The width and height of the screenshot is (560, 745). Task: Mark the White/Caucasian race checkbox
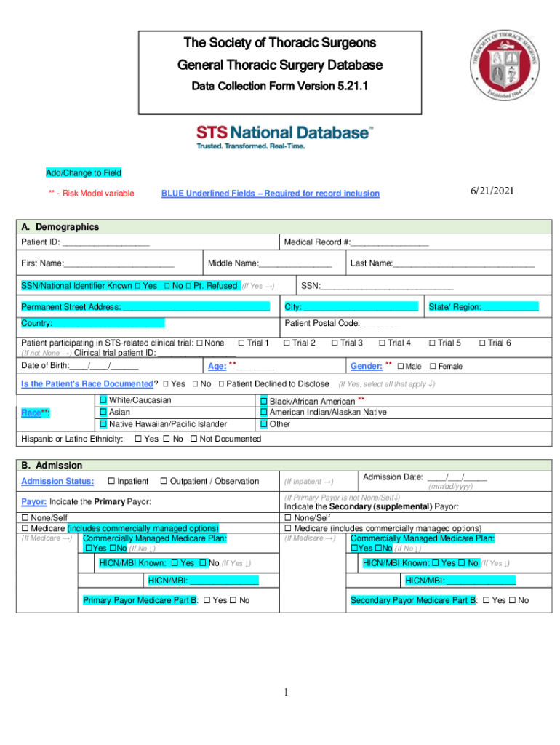pos(103,400)
